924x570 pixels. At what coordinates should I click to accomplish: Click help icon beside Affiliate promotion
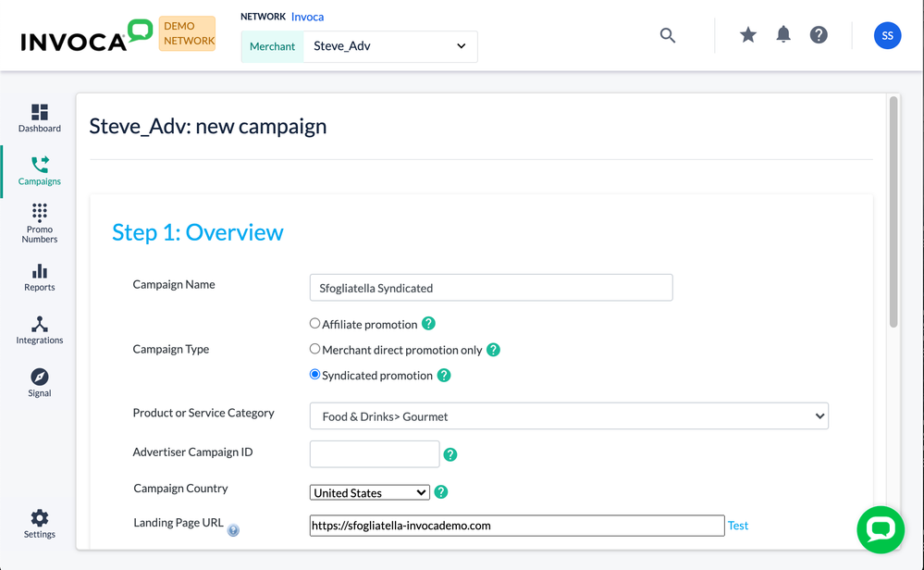tap(428, 324)
